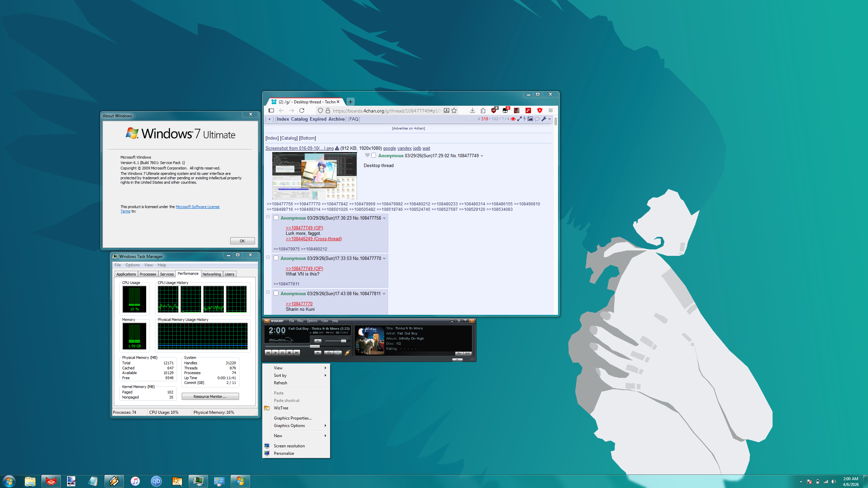Open the Microsoft Software License link
This screenshot has width=868, height=488.
(x=197, y=207)
